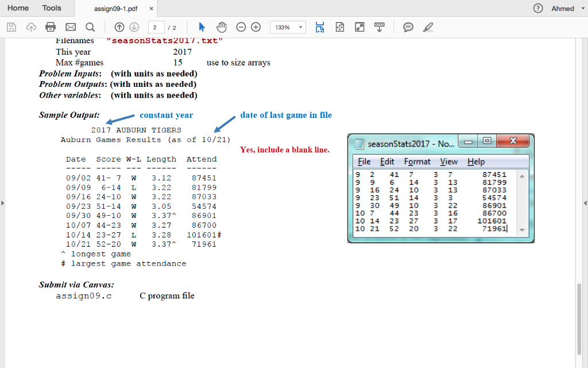Viewport: 588px width, 368px height.
Task: Select the Highlighter tool
Action: click(x=428, y=27)
